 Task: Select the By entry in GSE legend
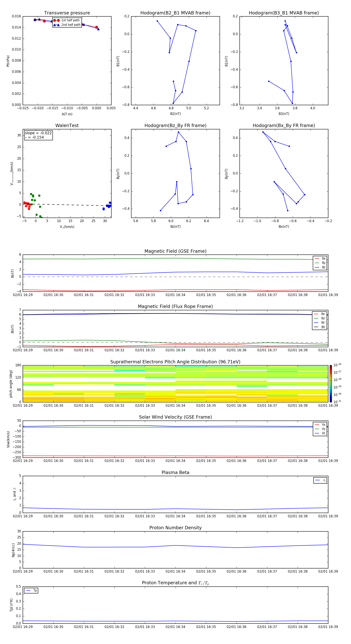pyautogui.click(x=320, y=263)
